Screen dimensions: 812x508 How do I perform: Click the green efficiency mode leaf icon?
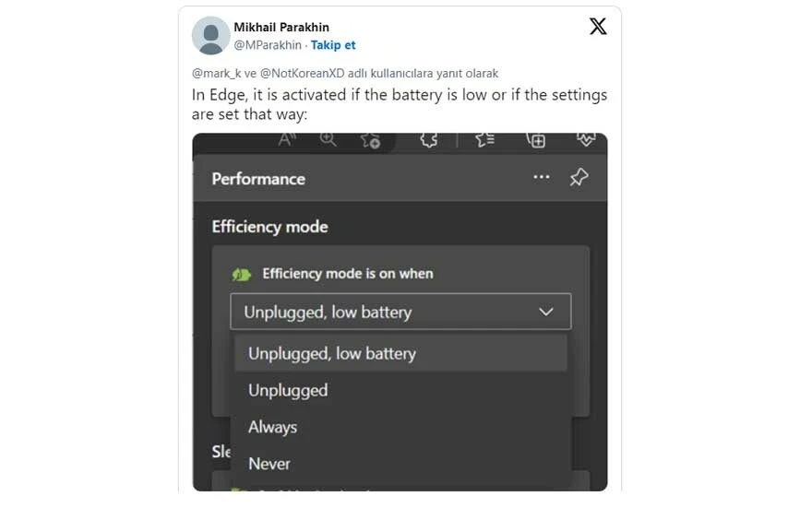[x=241, y=274]
